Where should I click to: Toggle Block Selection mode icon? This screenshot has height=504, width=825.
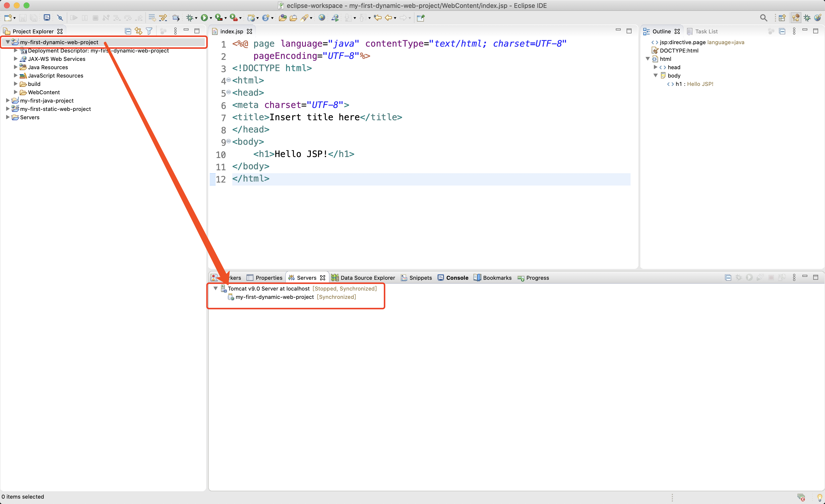tap(163, 18)
